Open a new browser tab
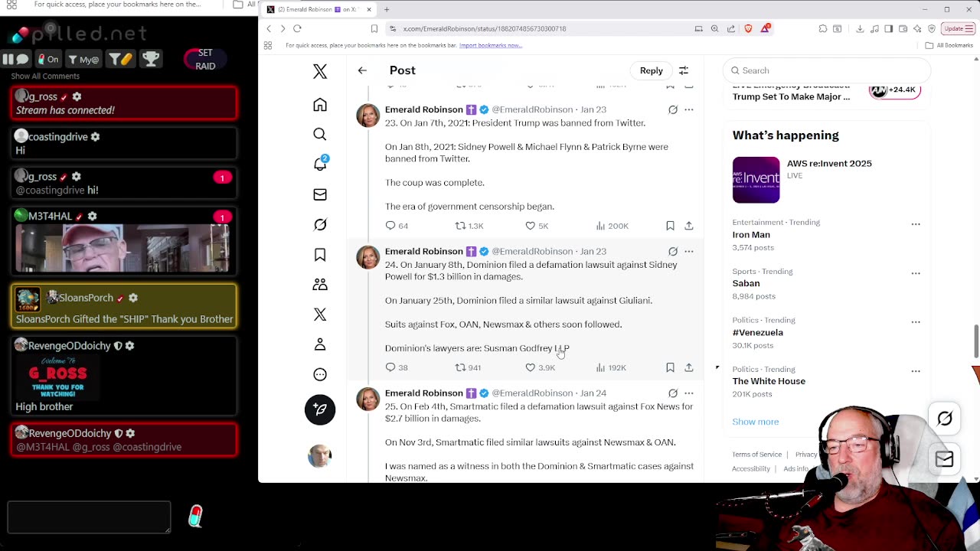Viewport: 980px width, 551px height. click(387, 9)
